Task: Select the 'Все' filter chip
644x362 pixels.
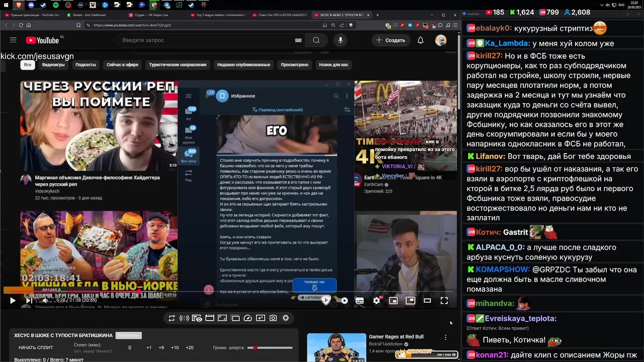Action: tap(28, 65)
